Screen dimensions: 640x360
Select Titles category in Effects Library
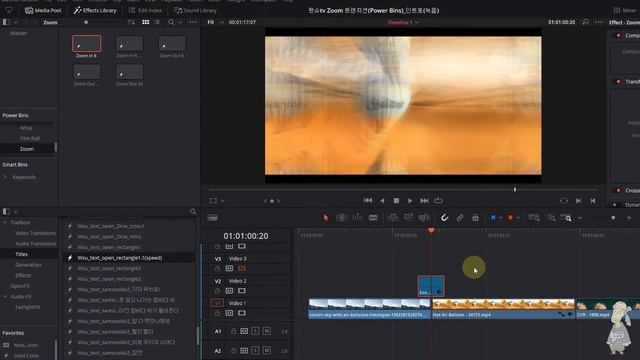(21, 254)
